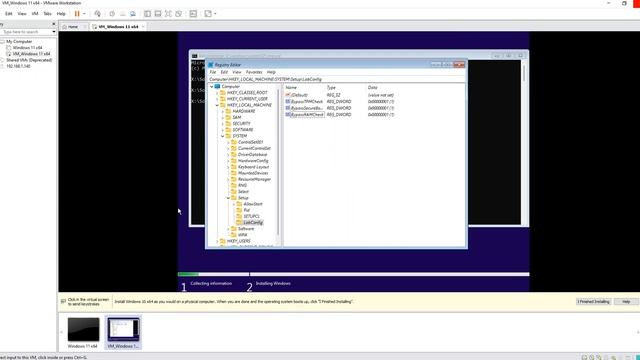640x360 pixels.
Task: Open the VMware View menu
Action: click(x=22, y=13)
